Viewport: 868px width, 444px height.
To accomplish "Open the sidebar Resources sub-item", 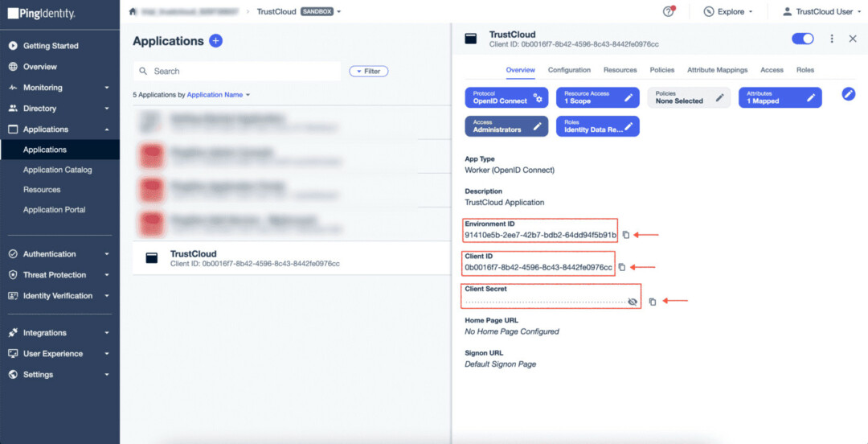I will [x=42, y=190].
